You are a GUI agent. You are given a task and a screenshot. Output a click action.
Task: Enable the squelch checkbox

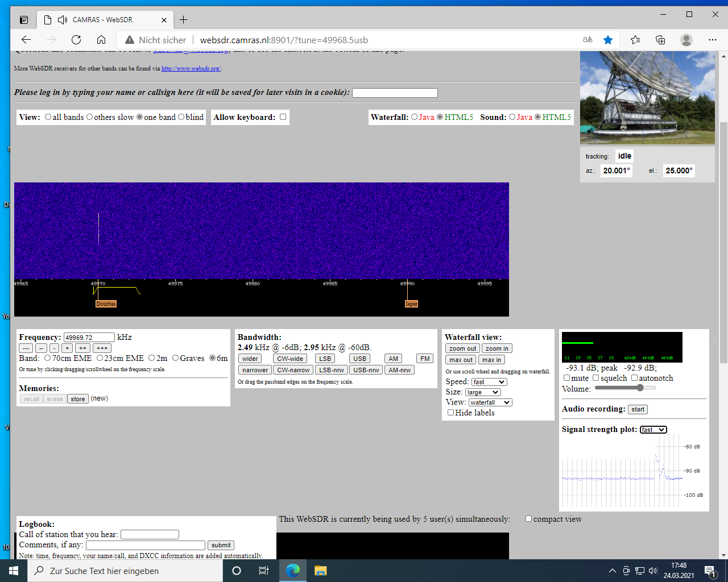[595, 377]
